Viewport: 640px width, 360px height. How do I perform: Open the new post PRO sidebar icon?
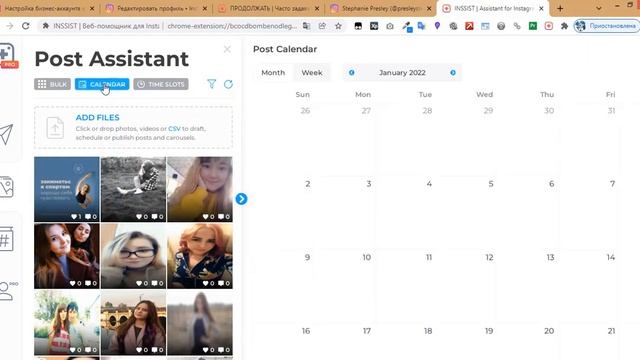coord(8,56)
